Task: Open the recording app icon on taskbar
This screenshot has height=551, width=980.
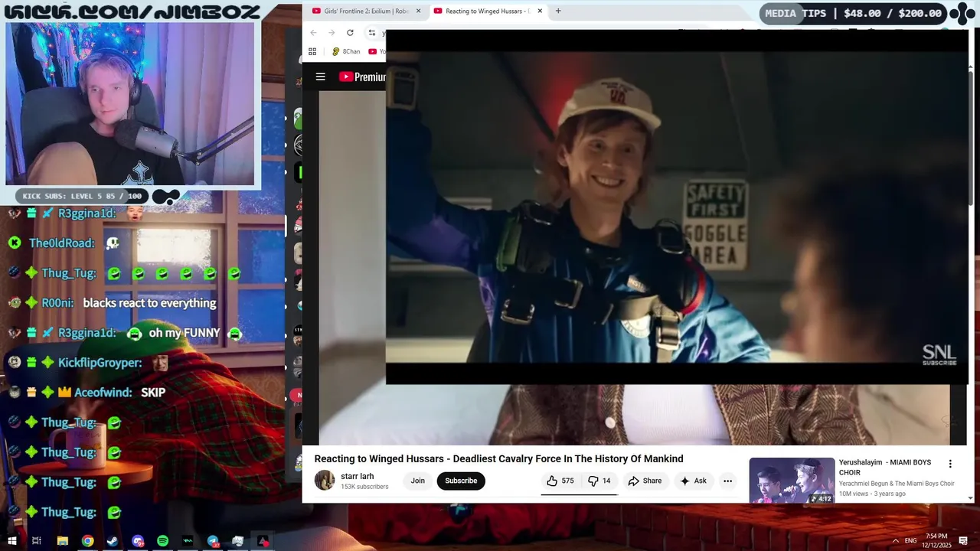Action: click(x=263, y=541)
